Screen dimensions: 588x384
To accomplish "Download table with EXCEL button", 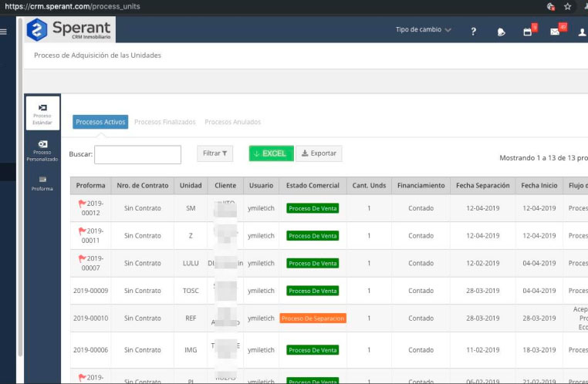I will [x=271, y=153].
